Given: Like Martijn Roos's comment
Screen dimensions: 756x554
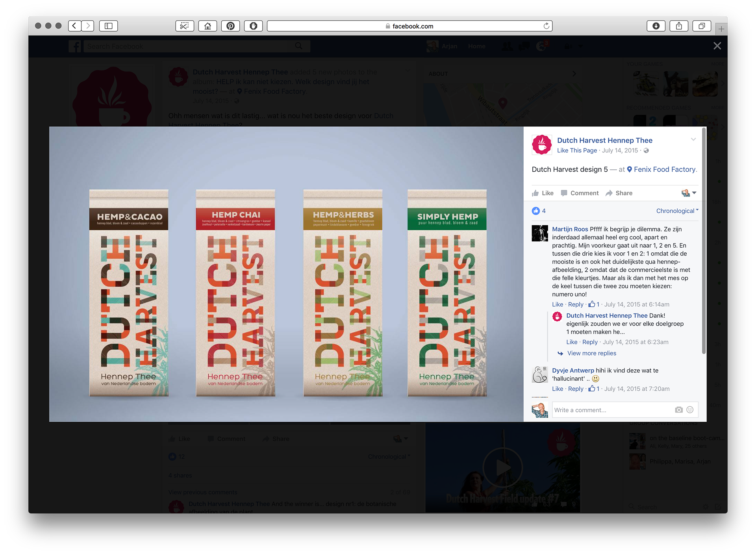Looking at the screenshot, I should [x=558, y=304].
